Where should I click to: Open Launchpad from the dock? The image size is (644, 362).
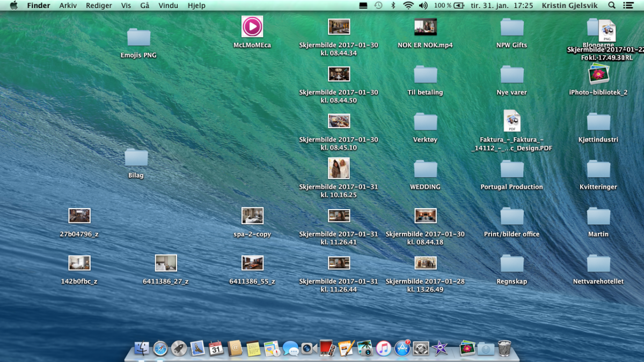point(179,349)
